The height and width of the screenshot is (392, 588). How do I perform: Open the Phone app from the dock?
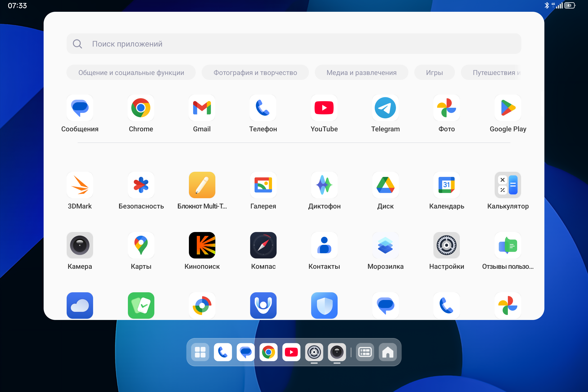223,352
